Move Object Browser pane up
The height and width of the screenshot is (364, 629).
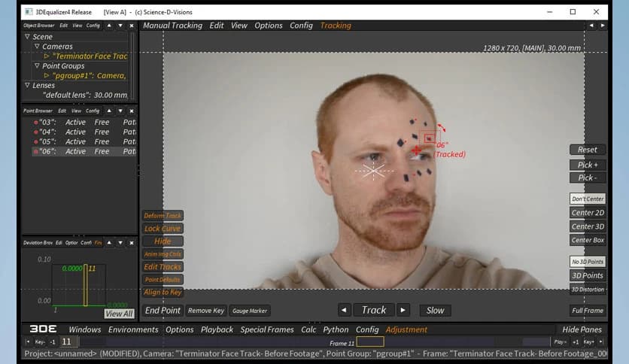108,25
